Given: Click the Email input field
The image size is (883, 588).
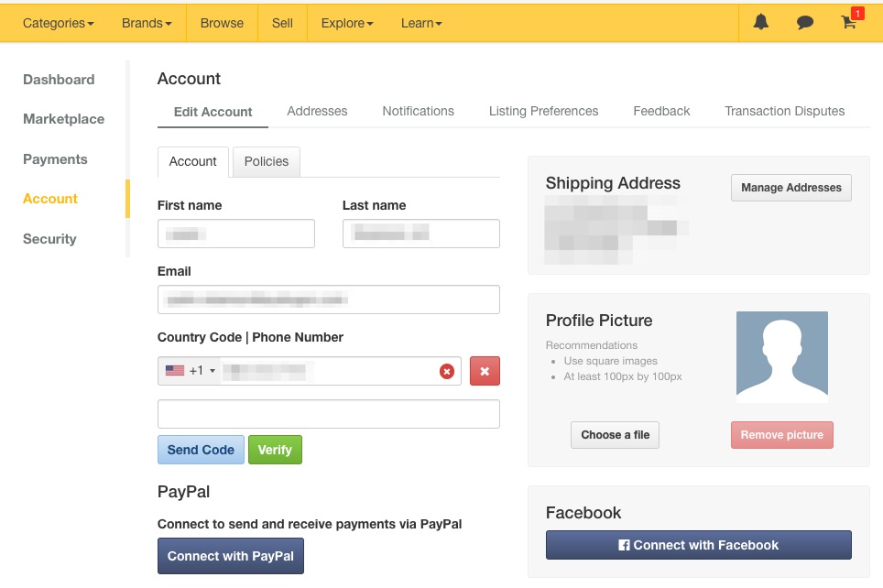Looking at the screenshot, I should [x=328, y=299].
